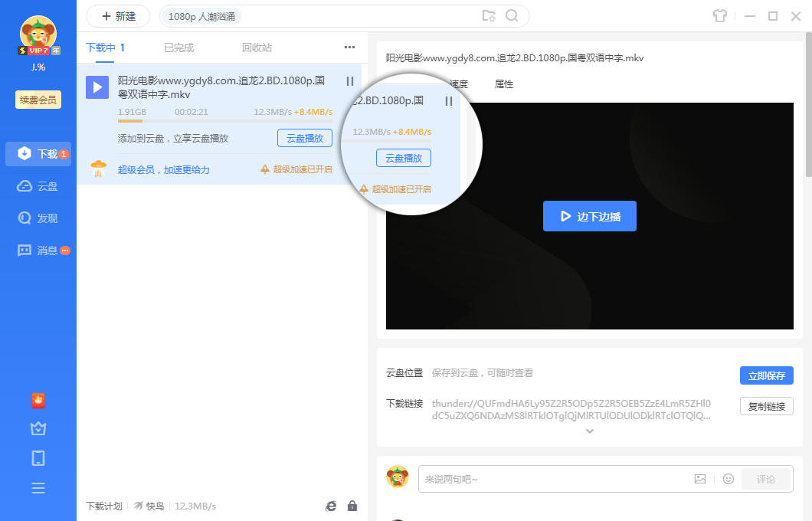Minimize the download manager window
Screen dimensions: 812x521
750,16
